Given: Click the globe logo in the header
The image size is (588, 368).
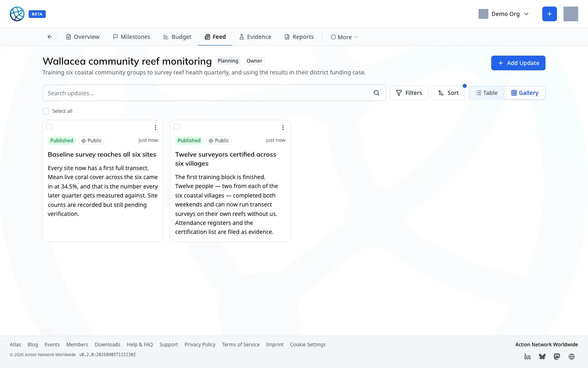Looking at the screenshot, I should click(x=17, y=14).
